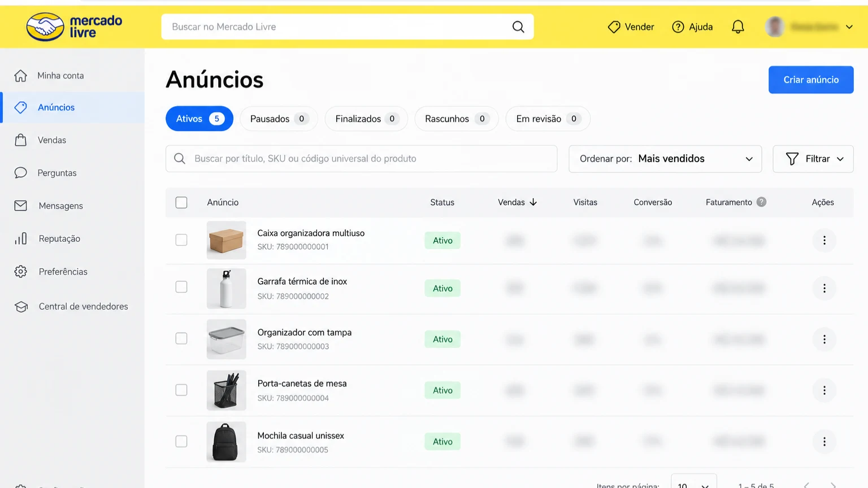Open actions menu for Caixa organizadora multiuso
868x488 pixels.
pyautogui.click(x=824, y=240)
